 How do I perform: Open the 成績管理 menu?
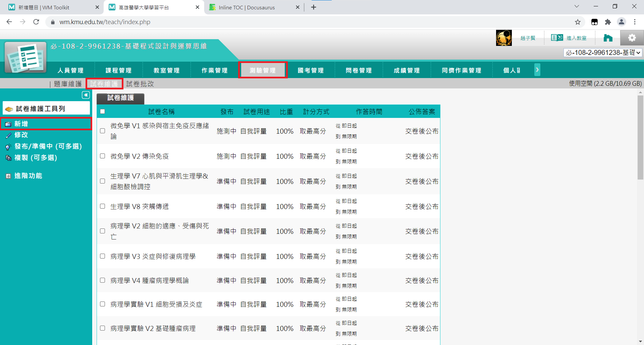[x=407, y=70]
